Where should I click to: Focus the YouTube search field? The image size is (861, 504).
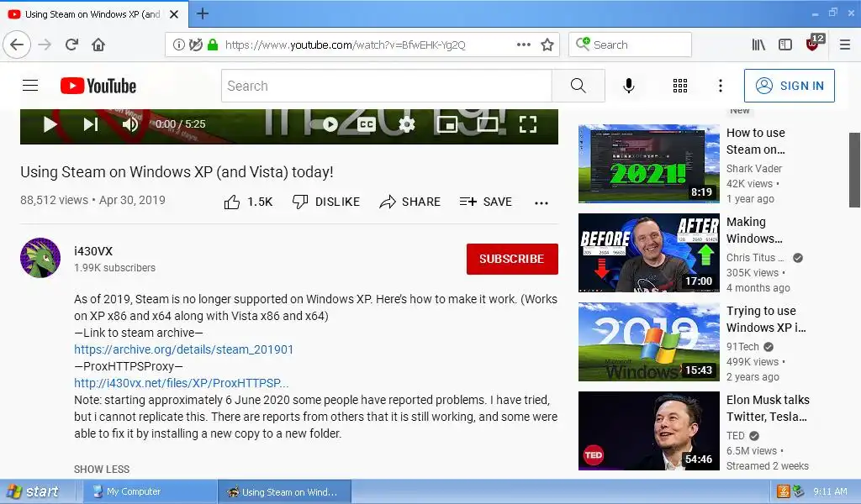[x=387, y=86]
